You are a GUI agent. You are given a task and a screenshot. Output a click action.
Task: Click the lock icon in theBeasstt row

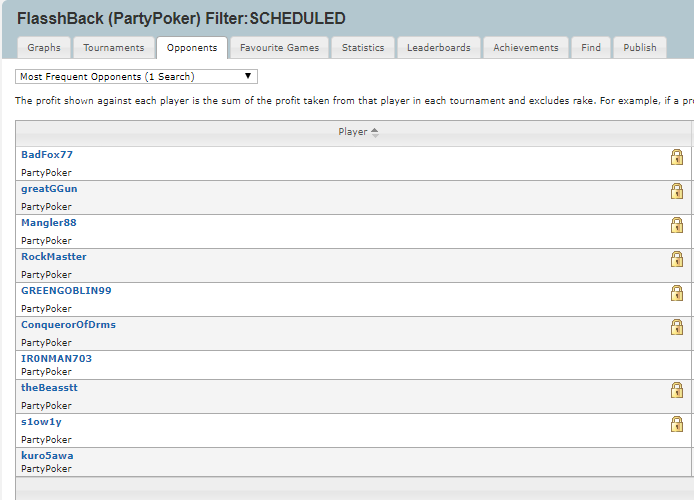point(677,390)
